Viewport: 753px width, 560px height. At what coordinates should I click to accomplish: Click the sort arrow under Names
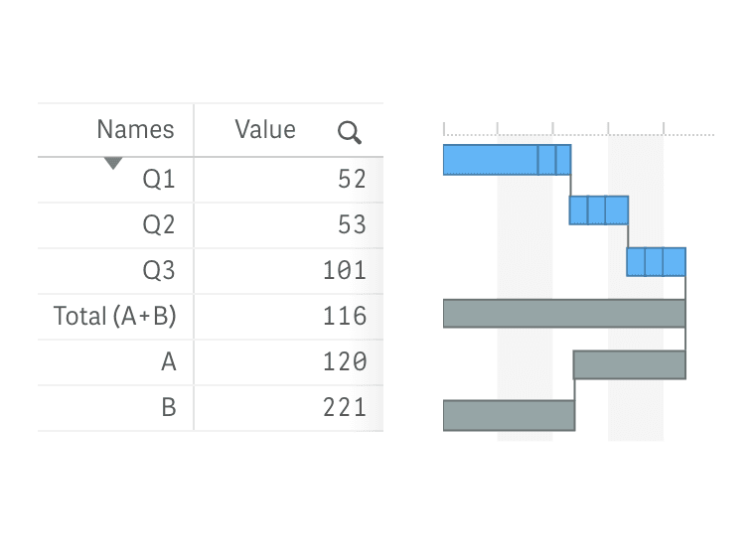(113, 163)
